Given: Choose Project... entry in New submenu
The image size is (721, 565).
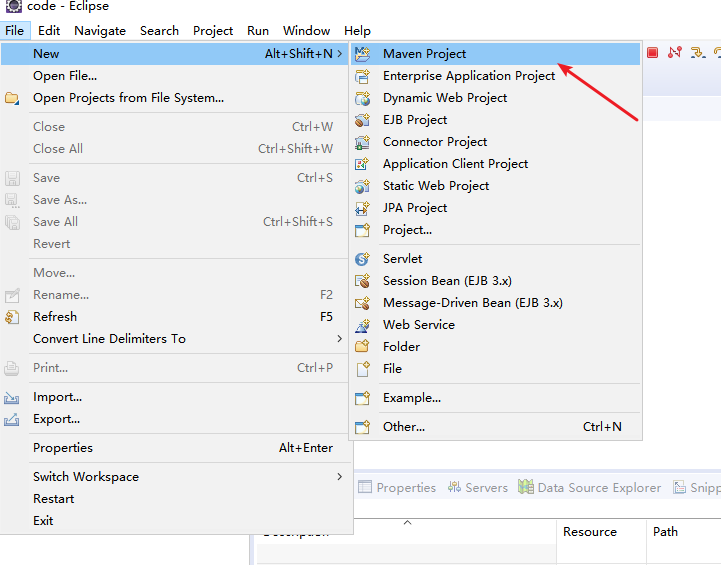Looking at the screenshot, I should pos(496,230).
